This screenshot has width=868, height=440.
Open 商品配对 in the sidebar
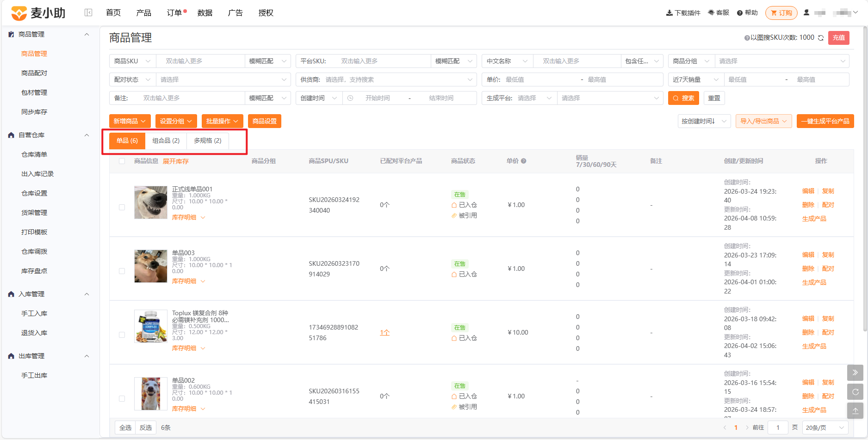pyautogui.click(x=34, y=73)
